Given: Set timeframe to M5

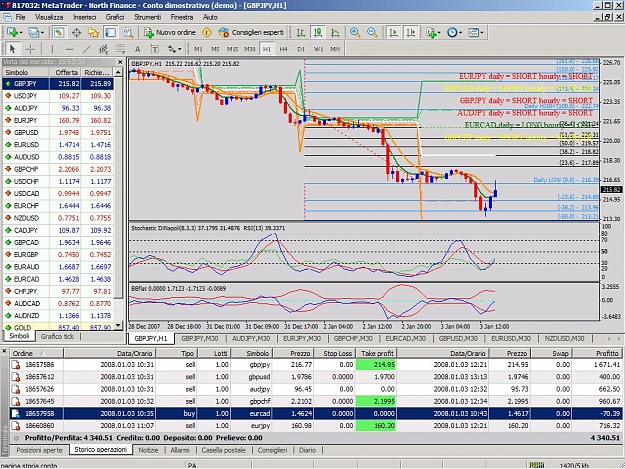Looking at the screenshot, I should (215, 49).
